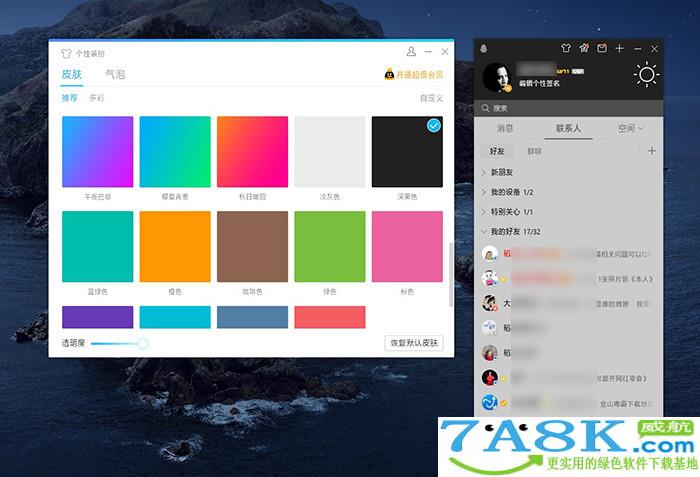Click the penguin logo atop the QQ panel

(483, 48)
